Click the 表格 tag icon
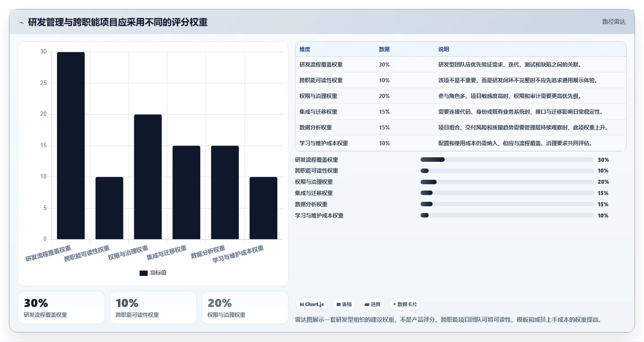 338,304
